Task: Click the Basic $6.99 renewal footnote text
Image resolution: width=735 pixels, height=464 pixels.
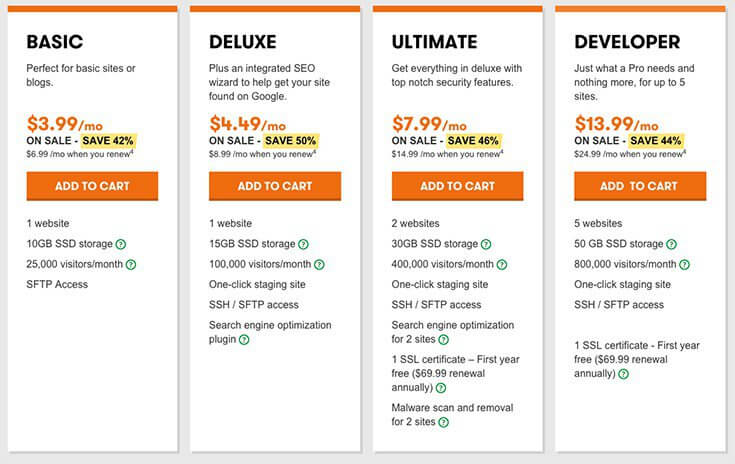Action: [x=80, y=154]
